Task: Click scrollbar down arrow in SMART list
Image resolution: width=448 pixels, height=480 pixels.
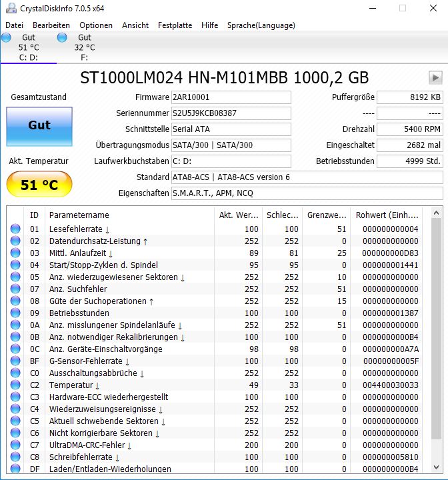Action: point(437,467)
